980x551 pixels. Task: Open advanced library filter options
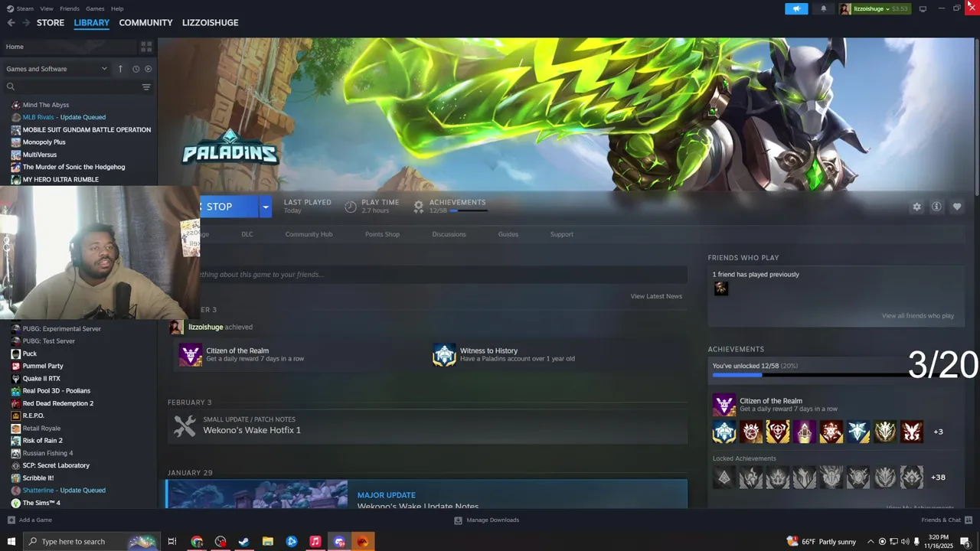pos(146,87)
